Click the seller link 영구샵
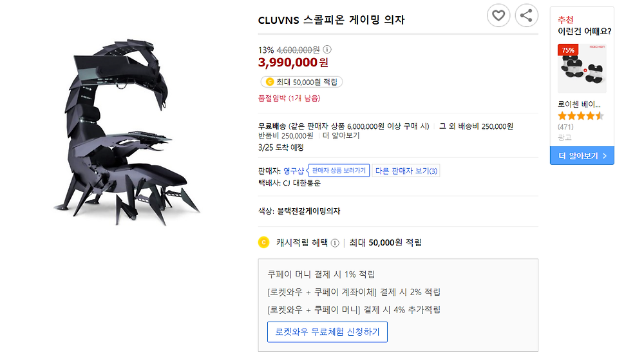Screen dimensions: 644x357 tap(294, 171)
